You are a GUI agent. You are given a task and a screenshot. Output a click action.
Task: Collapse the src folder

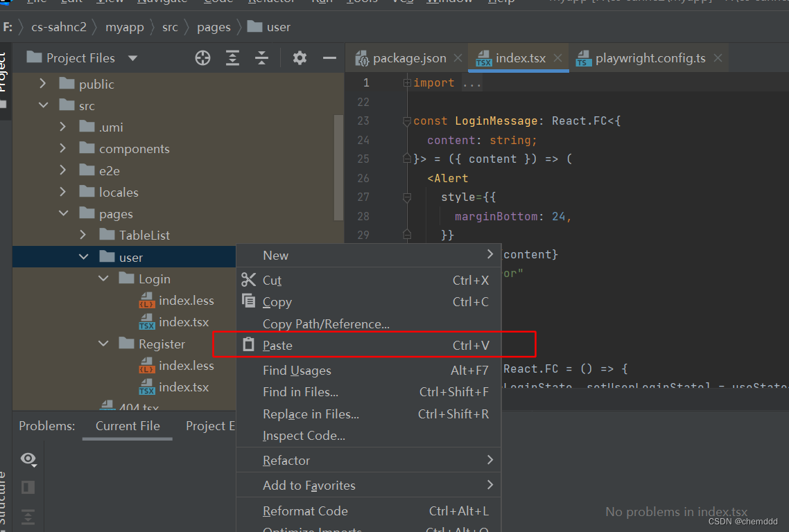(x=43, y=105)
